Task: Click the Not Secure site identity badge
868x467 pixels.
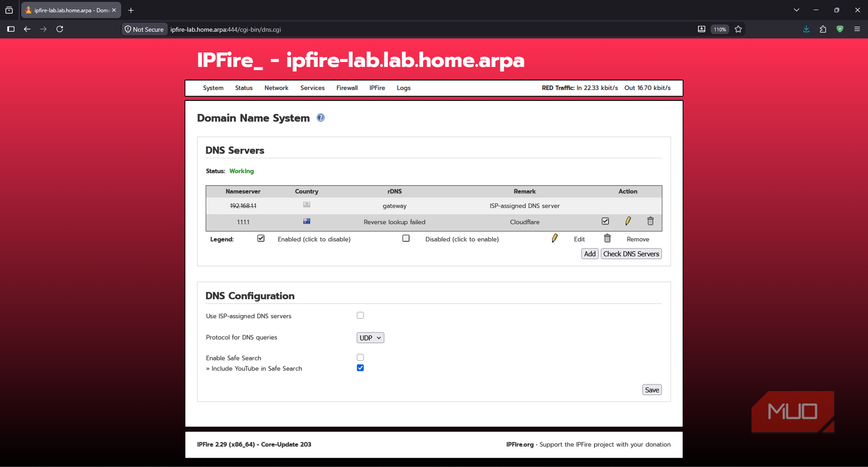Action: [x=144, y=29]
